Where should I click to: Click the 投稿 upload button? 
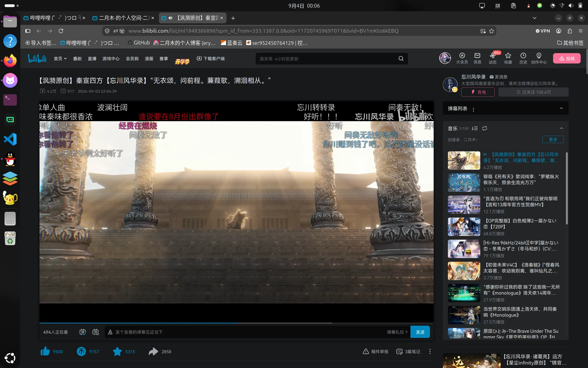567,58
